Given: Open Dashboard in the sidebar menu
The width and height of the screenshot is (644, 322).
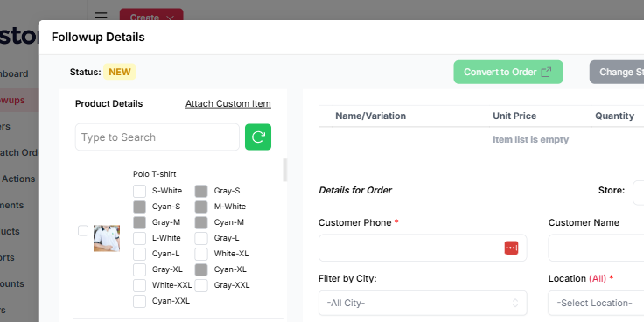Looking at the screenshot, I should coord(14,73).
